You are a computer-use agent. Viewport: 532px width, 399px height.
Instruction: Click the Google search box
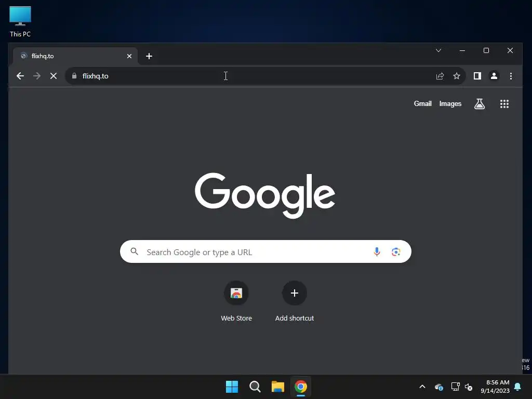coord(265,251)
